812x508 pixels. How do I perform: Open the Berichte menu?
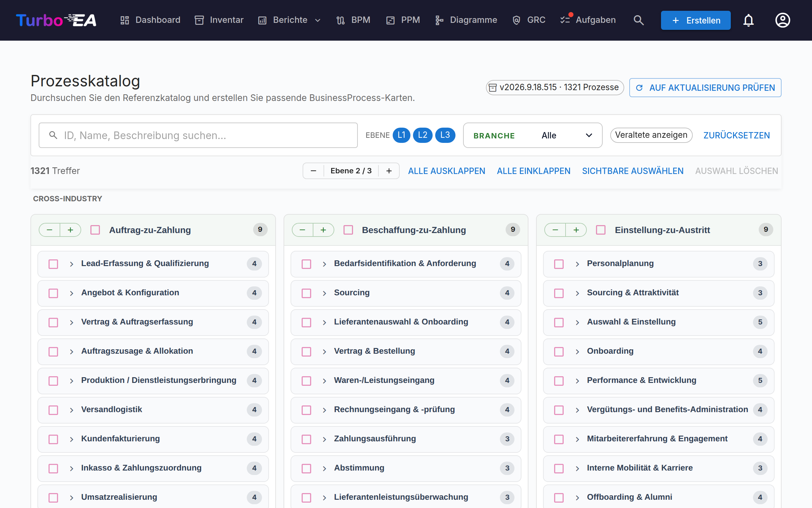(x=289, y=20)
